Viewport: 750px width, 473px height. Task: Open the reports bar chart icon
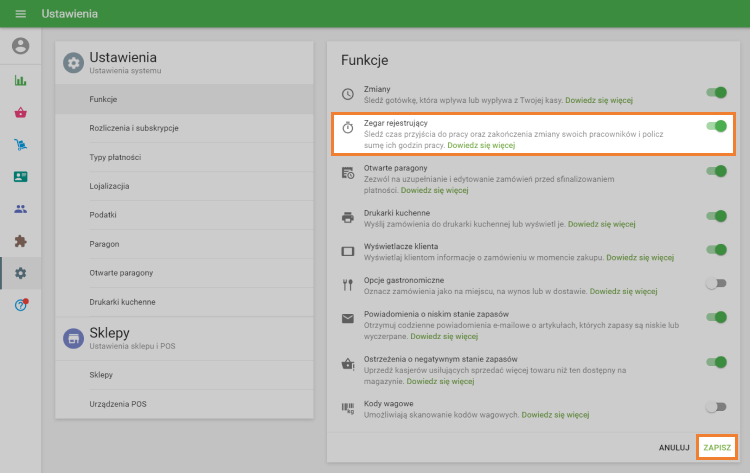coord(20,81)
